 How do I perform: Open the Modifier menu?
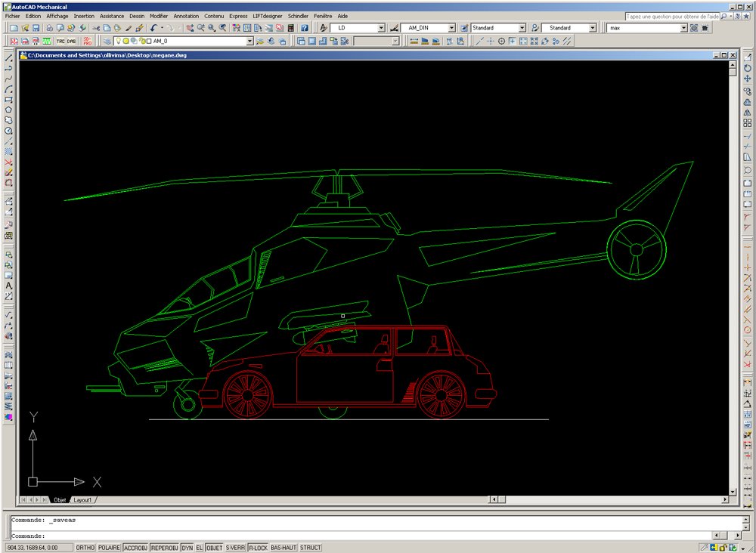coord(159,16)
